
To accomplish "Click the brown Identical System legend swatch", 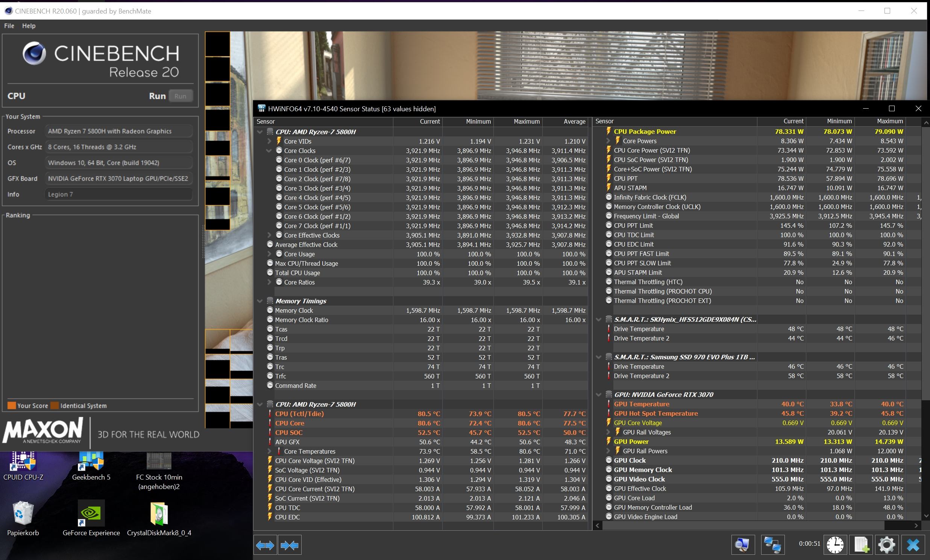I will (x=55, y=406).
